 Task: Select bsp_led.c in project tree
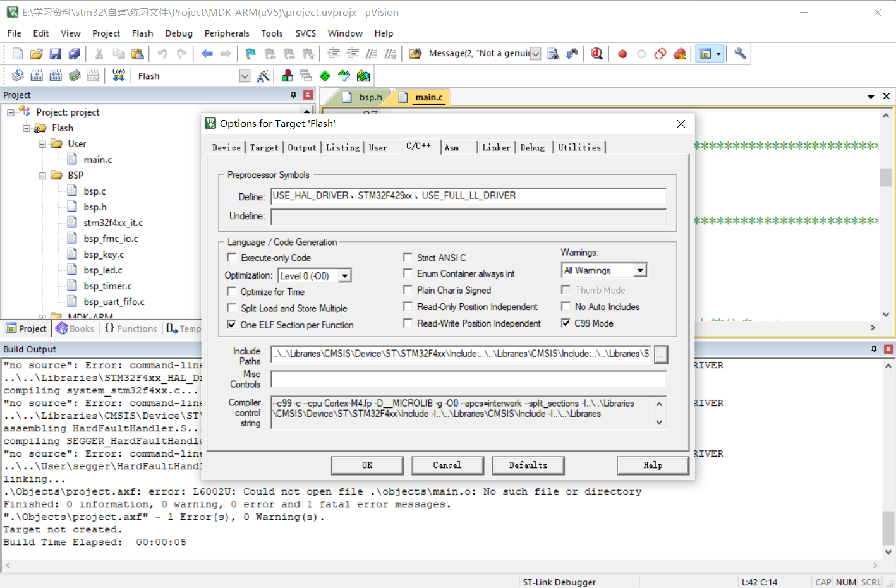[x=103, y=270]
